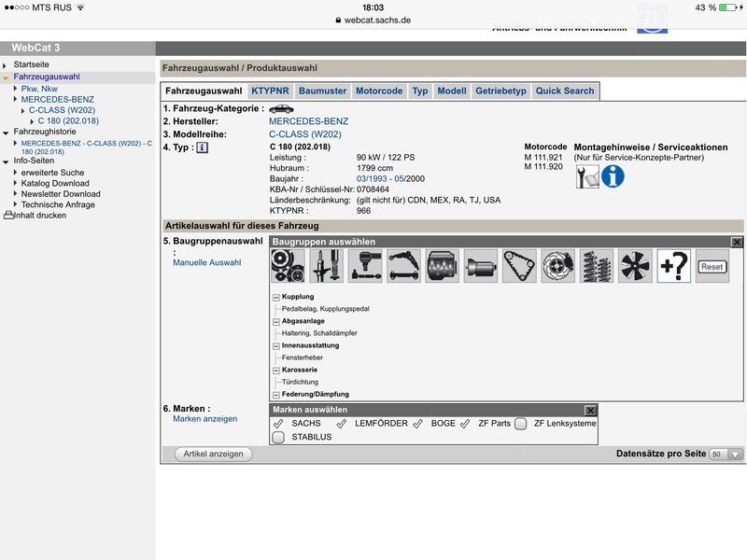Click the Reset button in Baugruppen
Screen dimensions: 747x560
pyautogui.click(x=712, y=267)
